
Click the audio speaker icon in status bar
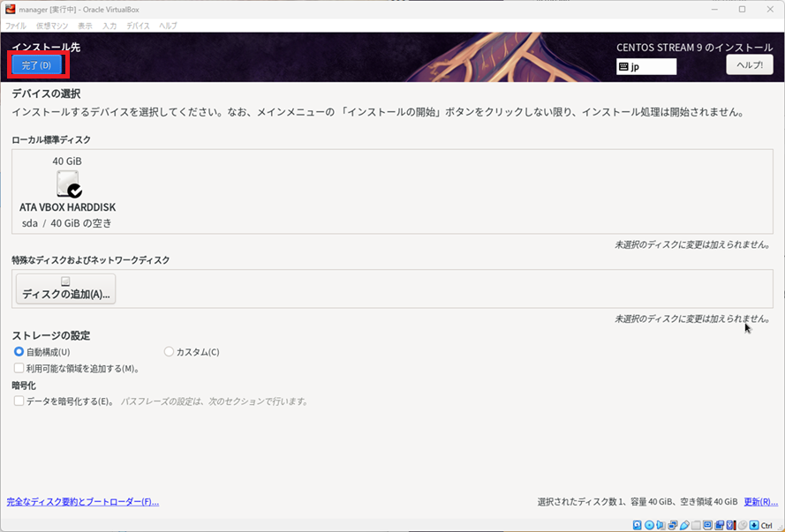point(660,525)
